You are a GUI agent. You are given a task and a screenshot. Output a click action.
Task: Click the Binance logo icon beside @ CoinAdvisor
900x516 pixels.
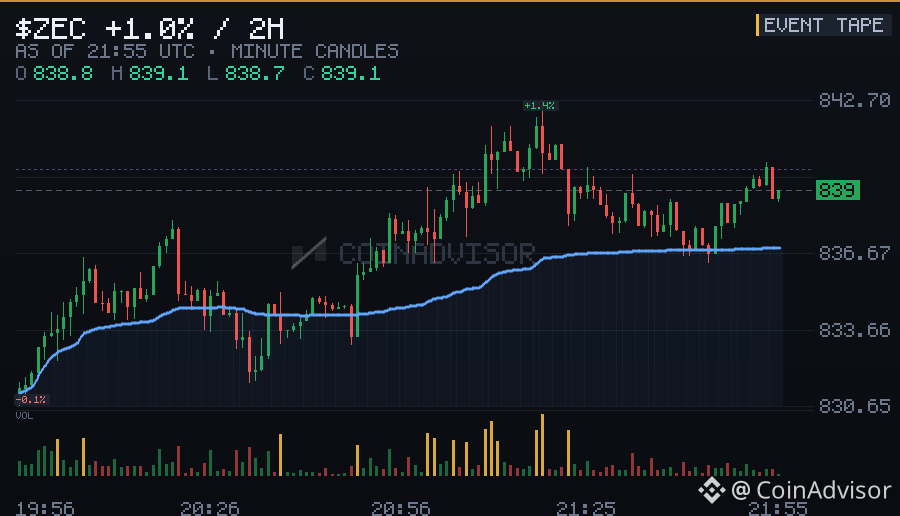[x=712, y=490]
